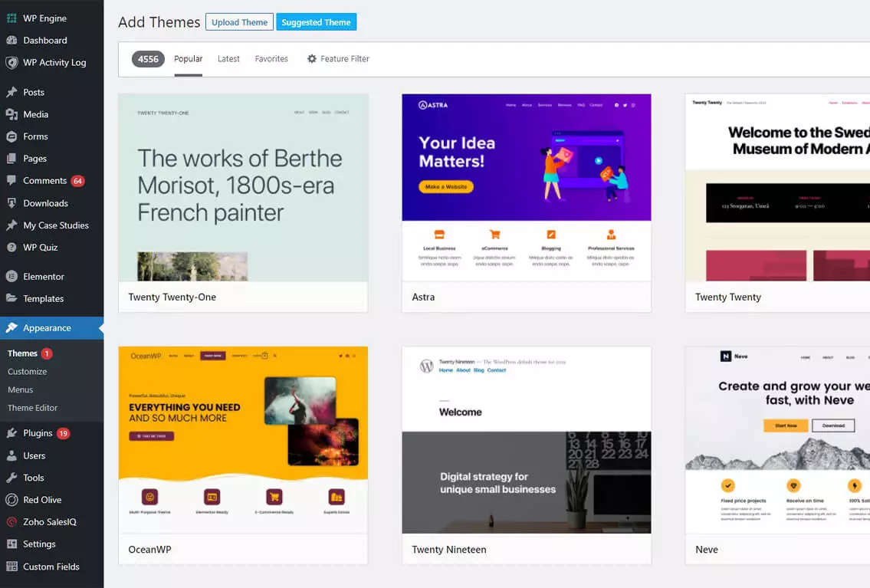Click the Red Olive icon
The height and width of the screenshot is (588, 870).
pyautogui.click(x=11, y=500)
